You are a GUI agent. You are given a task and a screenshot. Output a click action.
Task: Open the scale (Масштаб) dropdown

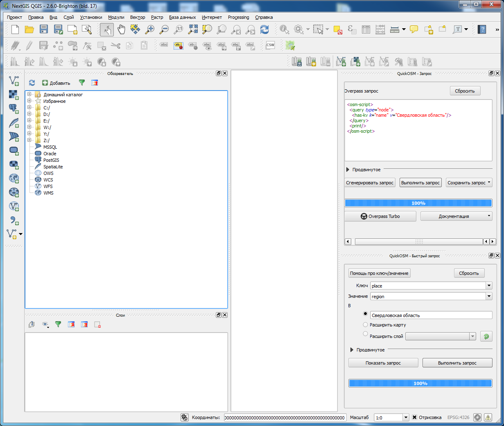click(x=406, y=417)
